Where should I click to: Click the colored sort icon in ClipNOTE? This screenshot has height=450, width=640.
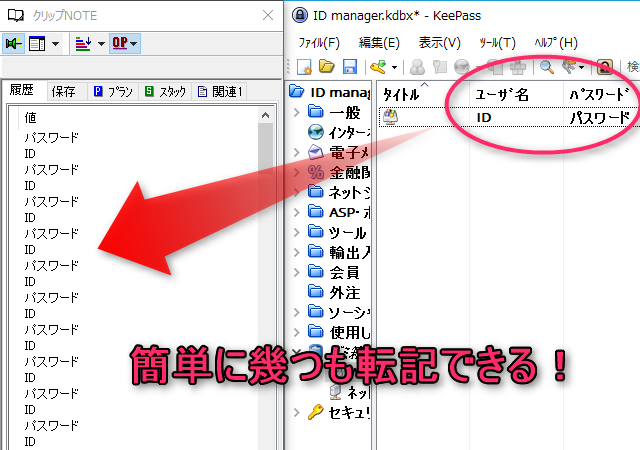point(83,43)
